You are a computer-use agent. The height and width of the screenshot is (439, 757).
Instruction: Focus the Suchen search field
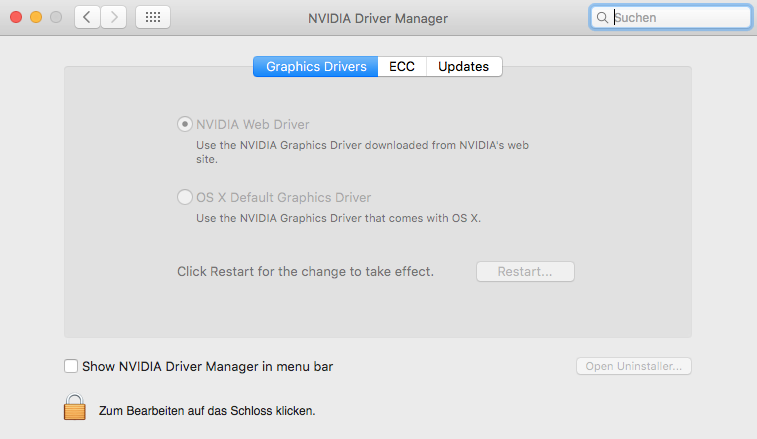click(x=671, y=18)
